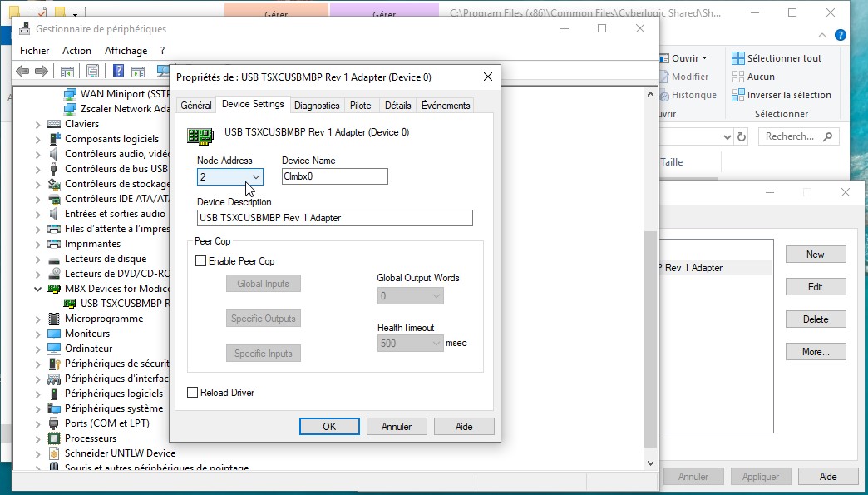Click the Contrôleurs de bus USB icon
The width and height of the screenshot is (868, 495).
pyautogui.click(x=54, y=169)
